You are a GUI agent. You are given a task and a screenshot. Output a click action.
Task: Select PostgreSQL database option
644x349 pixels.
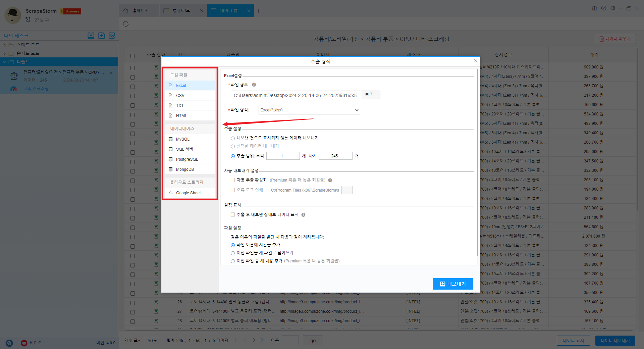coord(190,159)
